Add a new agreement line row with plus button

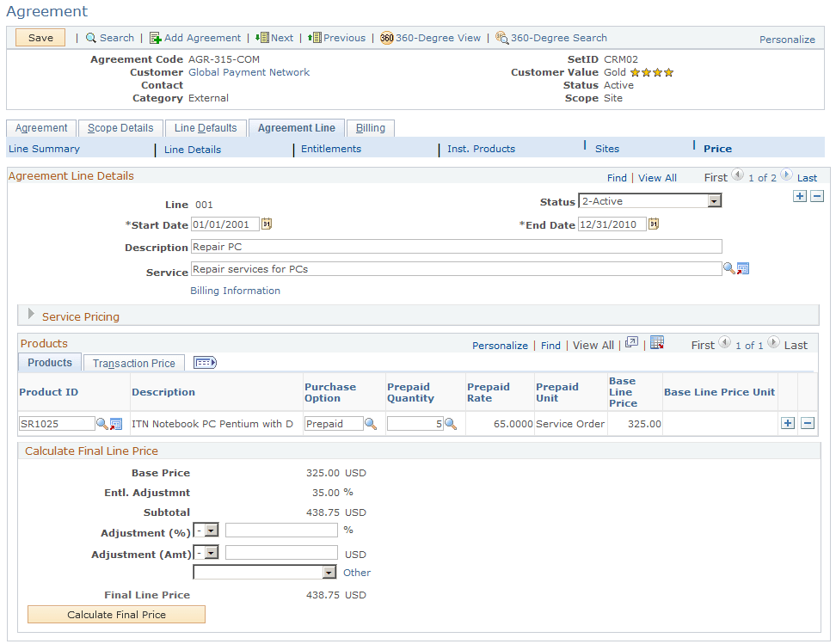click(x=800, y=196)
